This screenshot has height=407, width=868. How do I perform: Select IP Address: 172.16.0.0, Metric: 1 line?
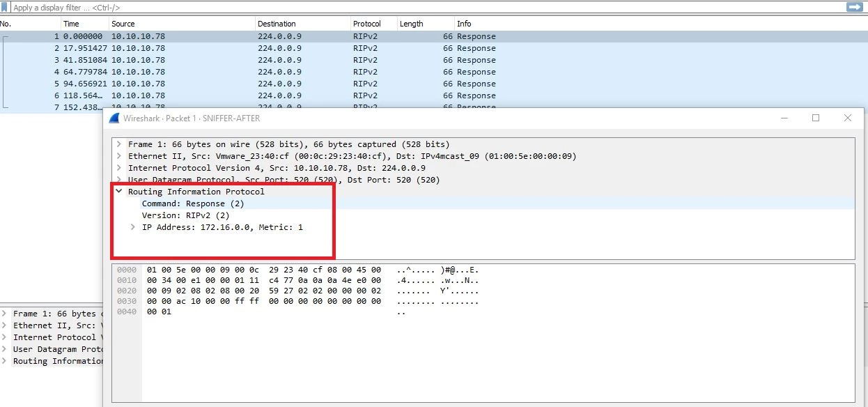point(222,227)
